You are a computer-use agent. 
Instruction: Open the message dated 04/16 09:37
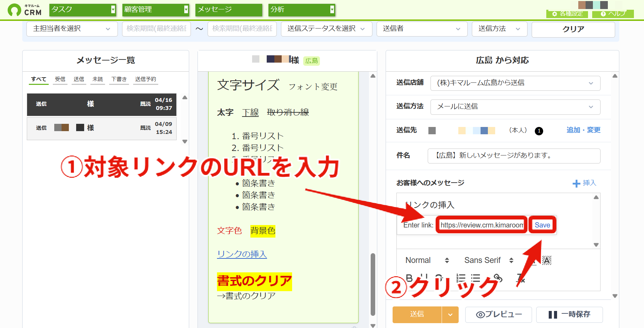pos(102,104)
